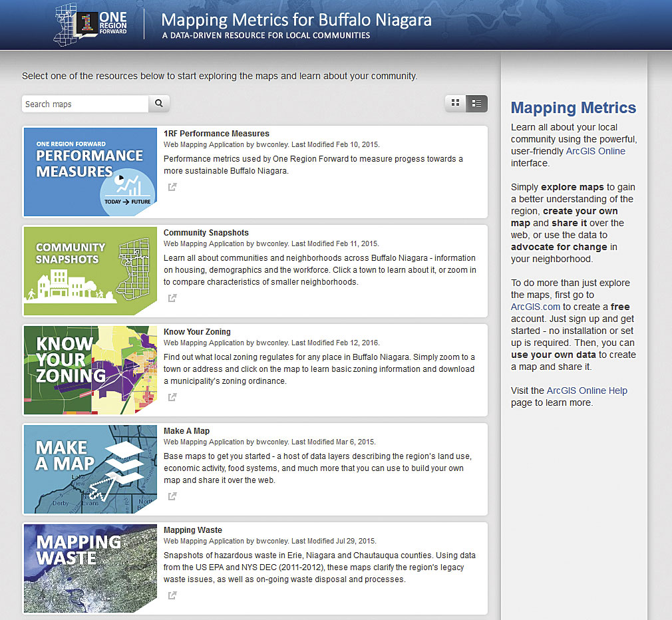Screen dimensions: 672x620
Task: Follow the ArcGIS Online link
Action: pyautogui.click(x=595, y=151)
